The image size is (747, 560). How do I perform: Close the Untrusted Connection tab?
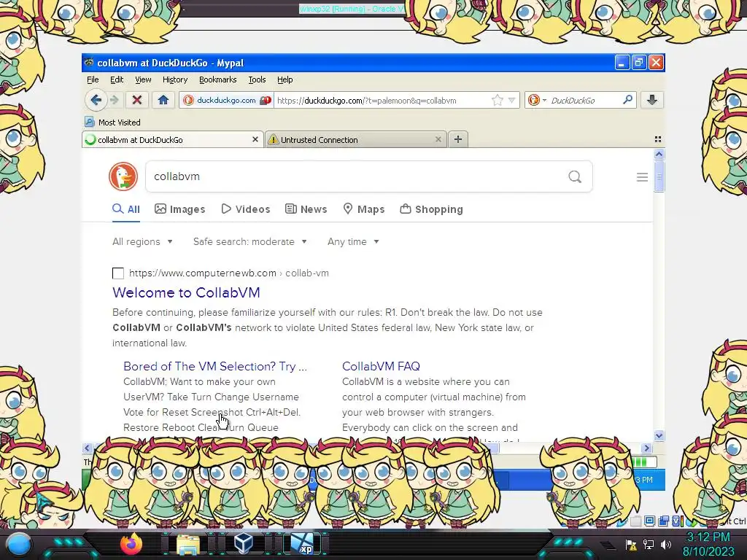438,139
